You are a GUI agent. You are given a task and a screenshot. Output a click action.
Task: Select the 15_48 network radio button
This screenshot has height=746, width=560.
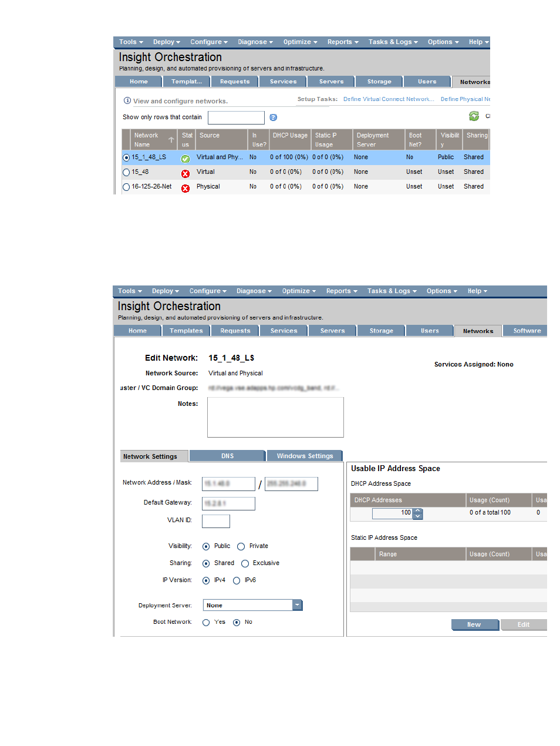click(x=126, y=172)
